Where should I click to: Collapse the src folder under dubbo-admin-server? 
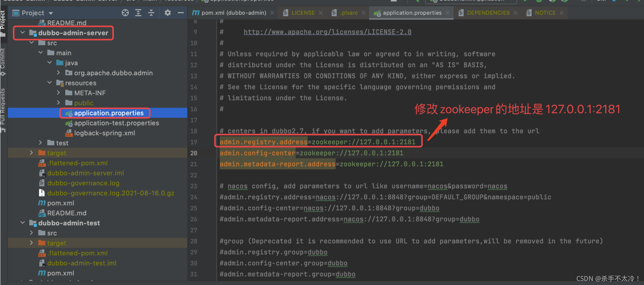pos(32,42)
